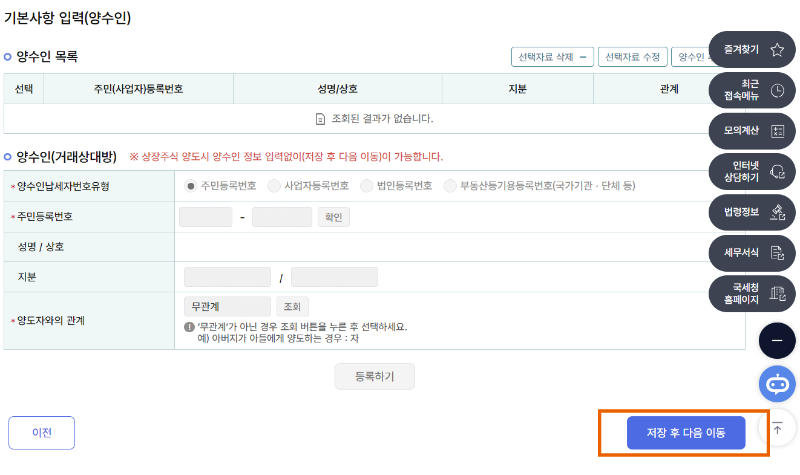The image size is (800, 475).
Task: Click the 확인 button beside resident number
Action: click(x=334, y=217)
